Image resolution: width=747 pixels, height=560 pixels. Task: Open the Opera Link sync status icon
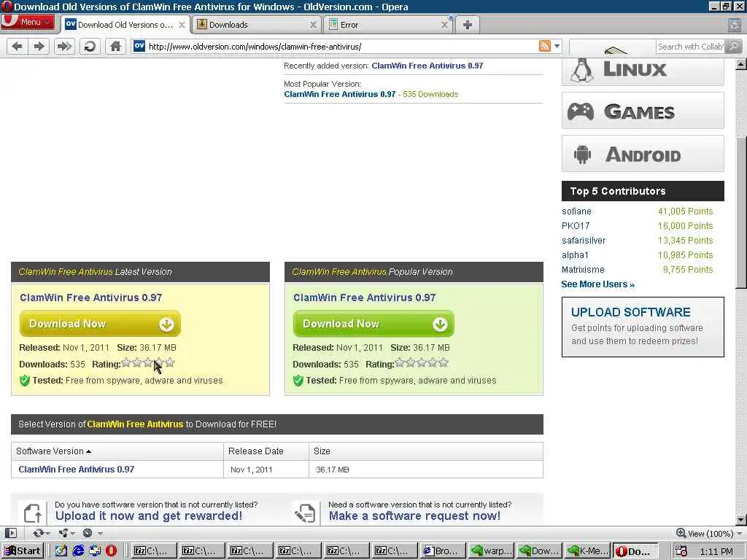(39, 533)
